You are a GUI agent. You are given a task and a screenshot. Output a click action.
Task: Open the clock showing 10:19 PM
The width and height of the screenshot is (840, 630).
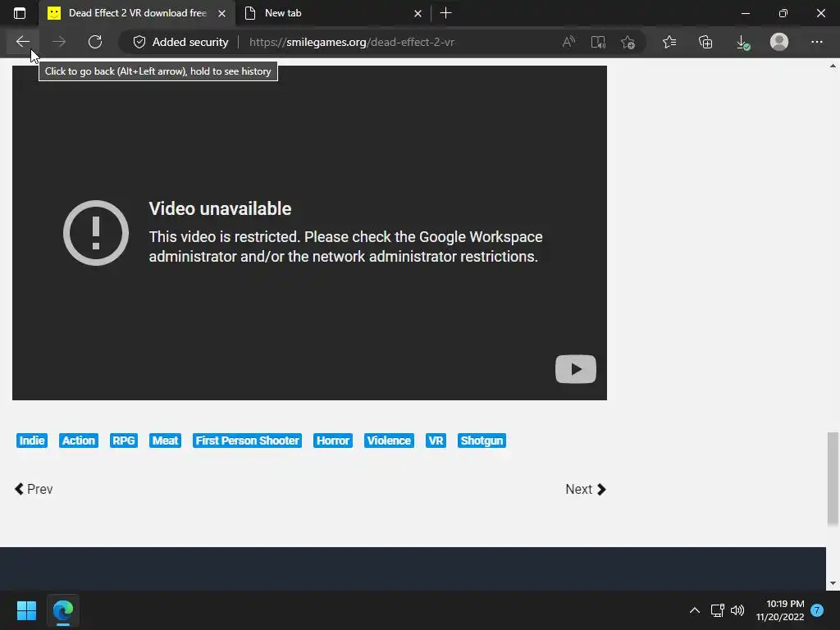point(780,610)
